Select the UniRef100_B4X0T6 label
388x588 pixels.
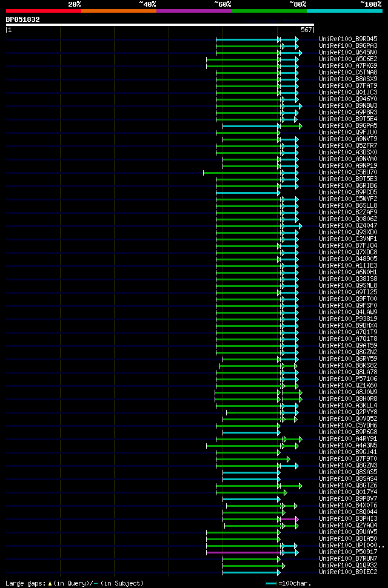[348, 506]
